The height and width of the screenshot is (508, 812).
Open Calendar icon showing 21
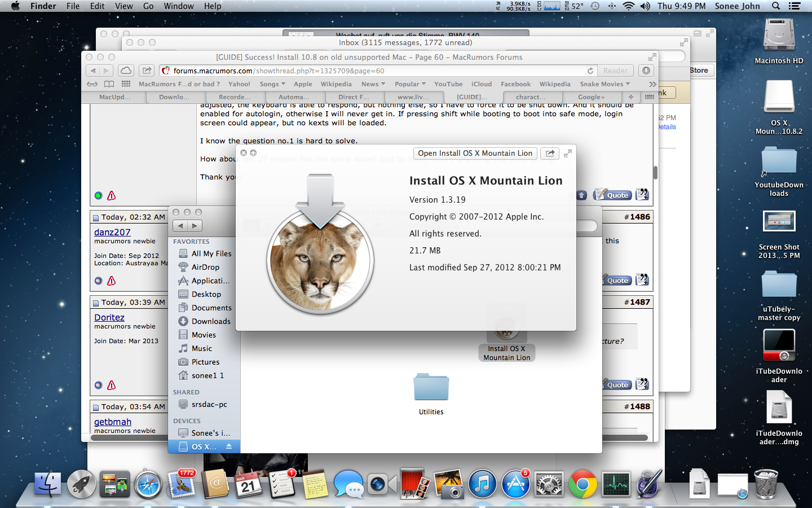[249, 484]
